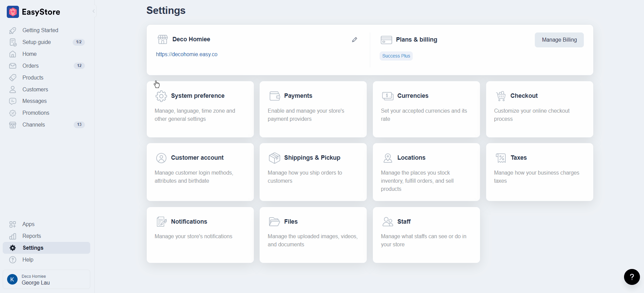Open the Payments settings card
The height and width of the screenshot is (293, 644).
coord(313,109)
